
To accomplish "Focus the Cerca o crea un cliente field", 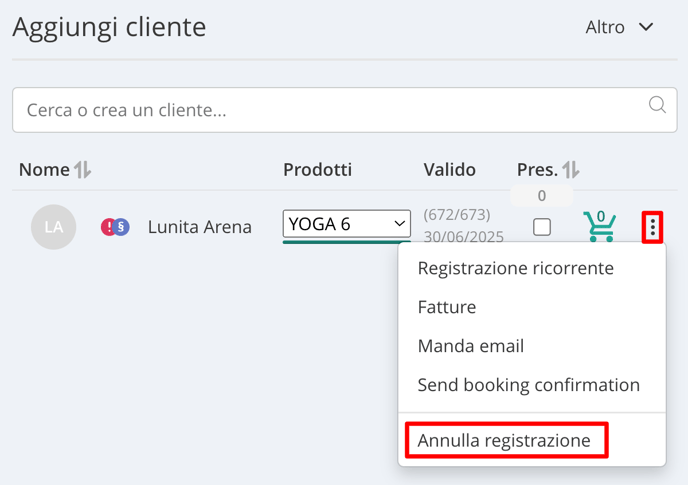I will pos(344,110).
